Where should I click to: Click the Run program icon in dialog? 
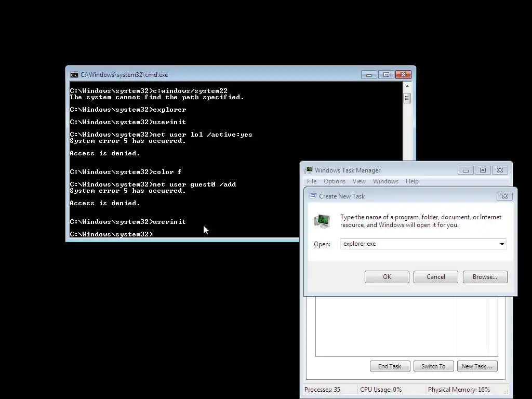click(322, 221)
